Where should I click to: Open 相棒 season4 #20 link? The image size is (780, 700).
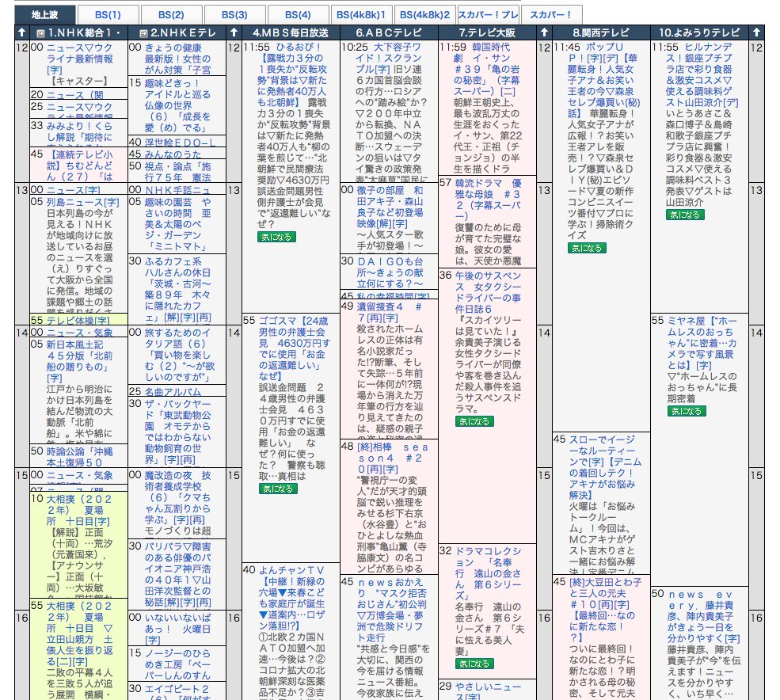pos(392,458)
